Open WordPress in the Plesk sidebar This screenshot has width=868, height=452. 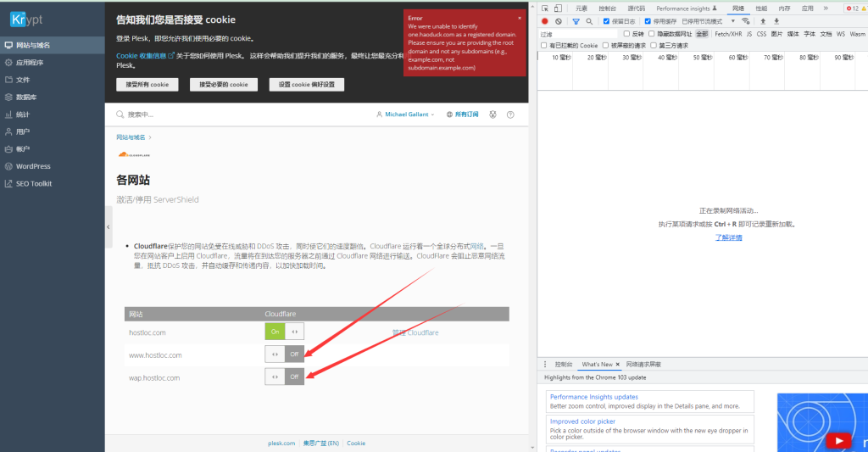33,166
